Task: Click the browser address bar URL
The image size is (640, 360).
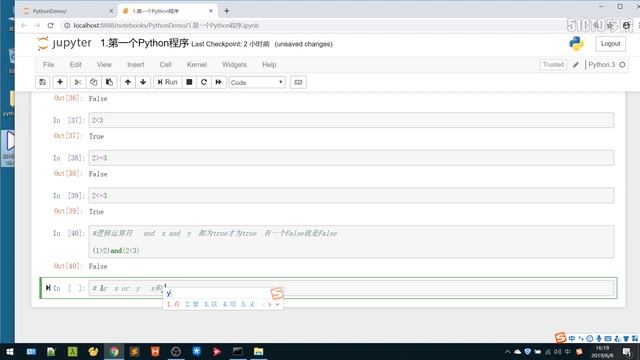Action: 166,25
